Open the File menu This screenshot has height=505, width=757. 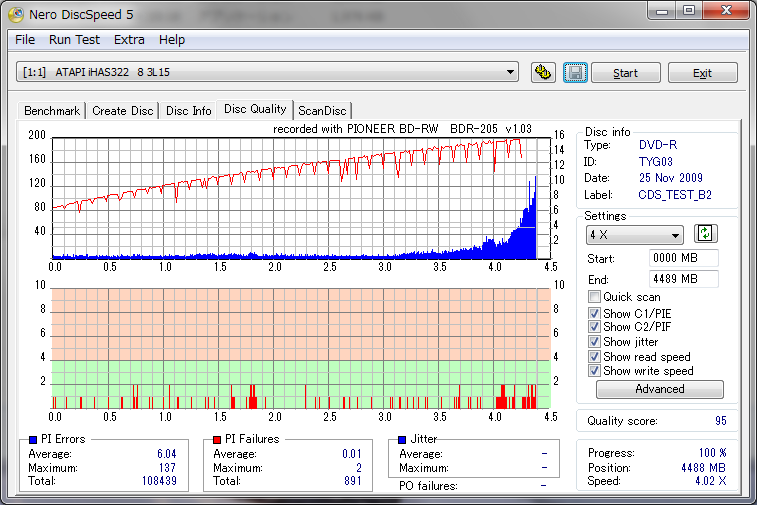pos(25,40)
